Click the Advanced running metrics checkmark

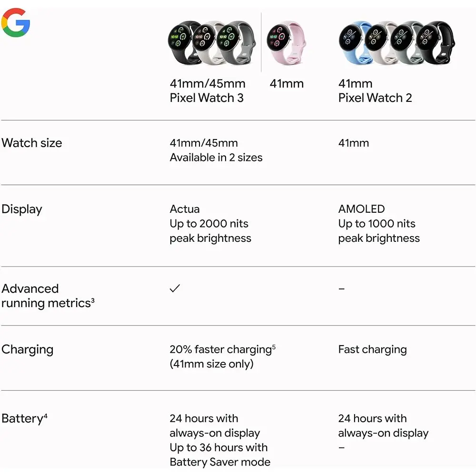[x=175, y=288]
